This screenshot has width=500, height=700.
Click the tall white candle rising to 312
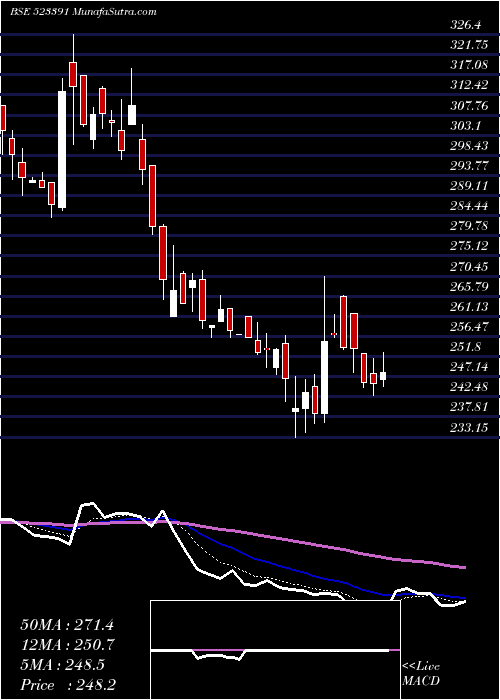(x=62, y=150)
